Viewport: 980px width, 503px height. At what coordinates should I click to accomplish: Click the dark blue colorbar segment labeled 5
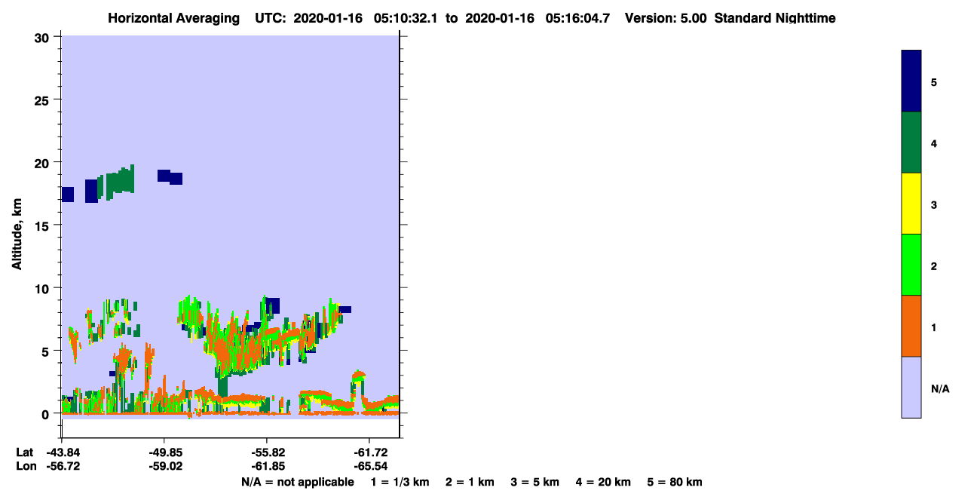click(911, 81)
